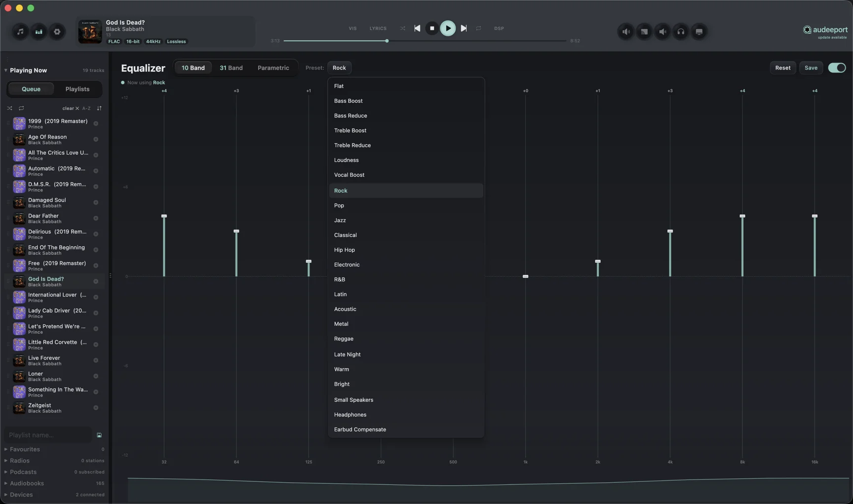The width and height of the screenshot is (853, 504).
Task: Click the dot button beside Dear Father
Action: pos(96,218)
